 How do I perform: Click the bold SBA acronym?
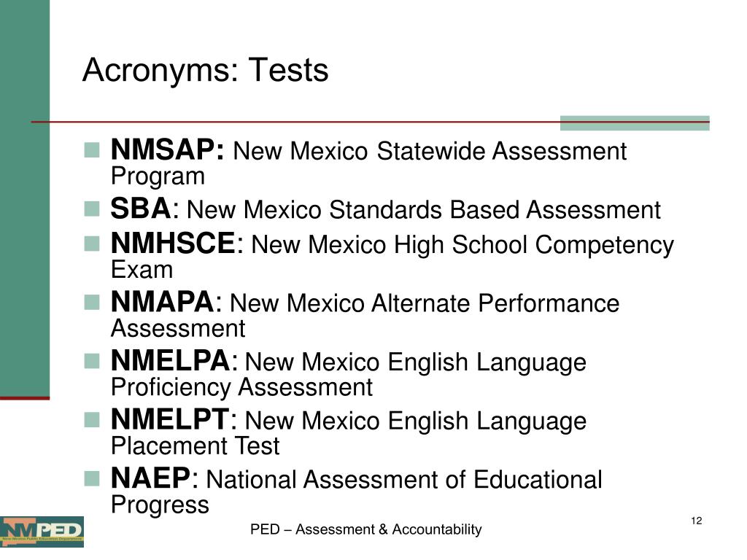(141, 209)
